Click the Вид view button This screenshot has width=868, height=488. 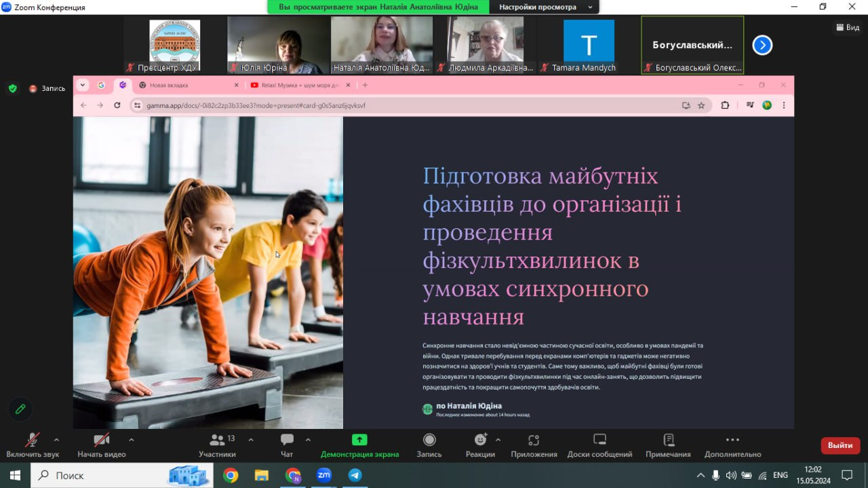[848, 27]
